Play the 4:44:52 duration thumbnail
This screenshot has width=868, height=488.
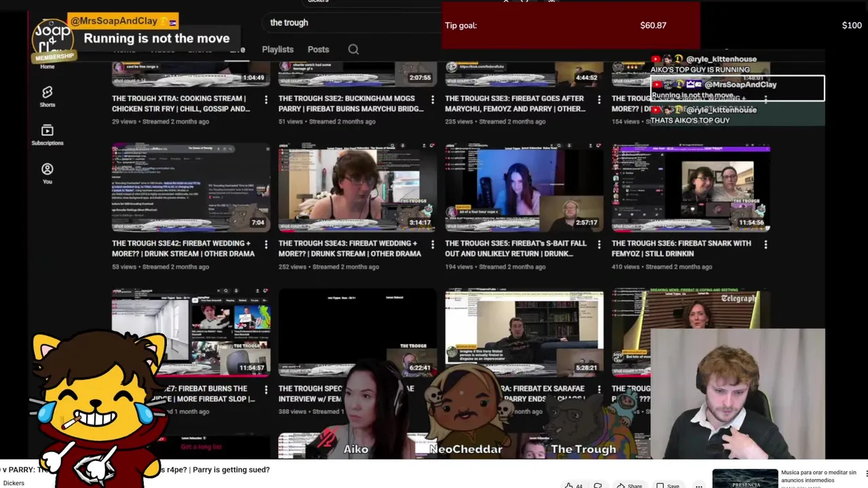pos(524,74)
